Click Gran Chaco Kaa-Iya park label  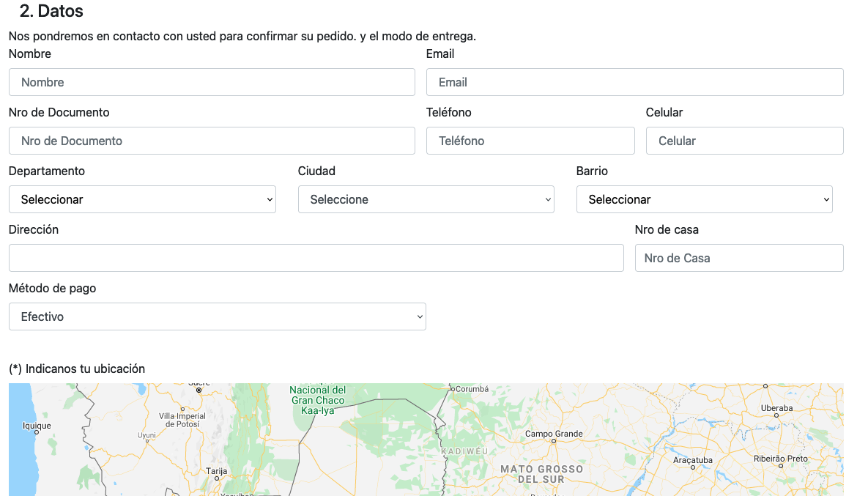click(x=318, y=400)
